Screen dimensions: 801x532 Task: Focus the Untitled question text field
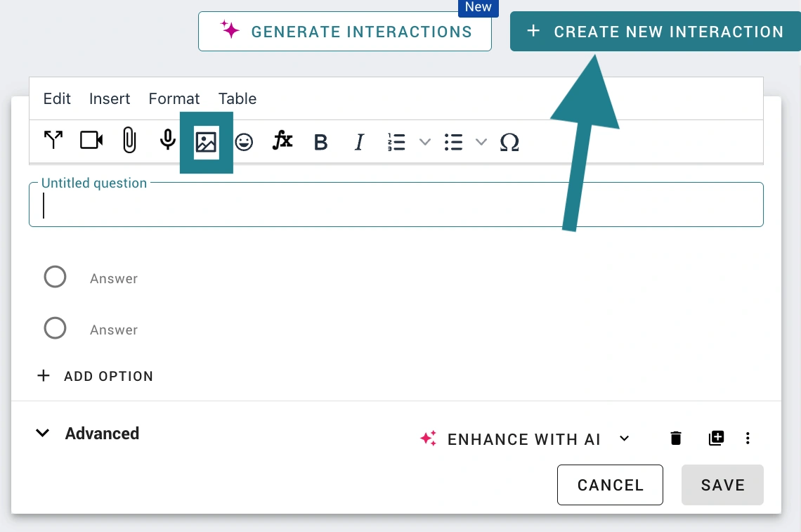point(396,205)
